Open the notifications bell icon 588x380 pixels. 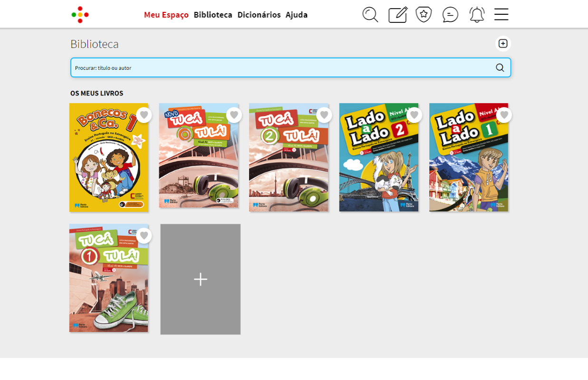pyautogui.click(x=477, y=15)
